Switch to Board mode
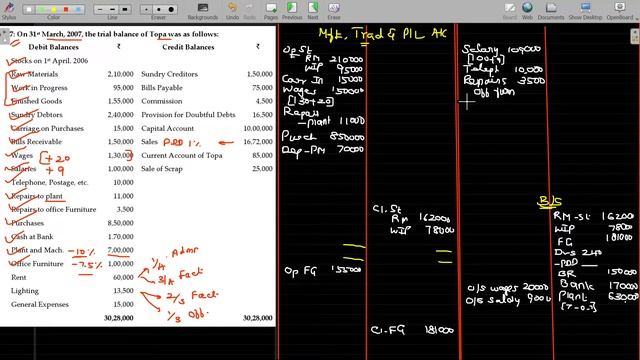 [x=509, y=11]
